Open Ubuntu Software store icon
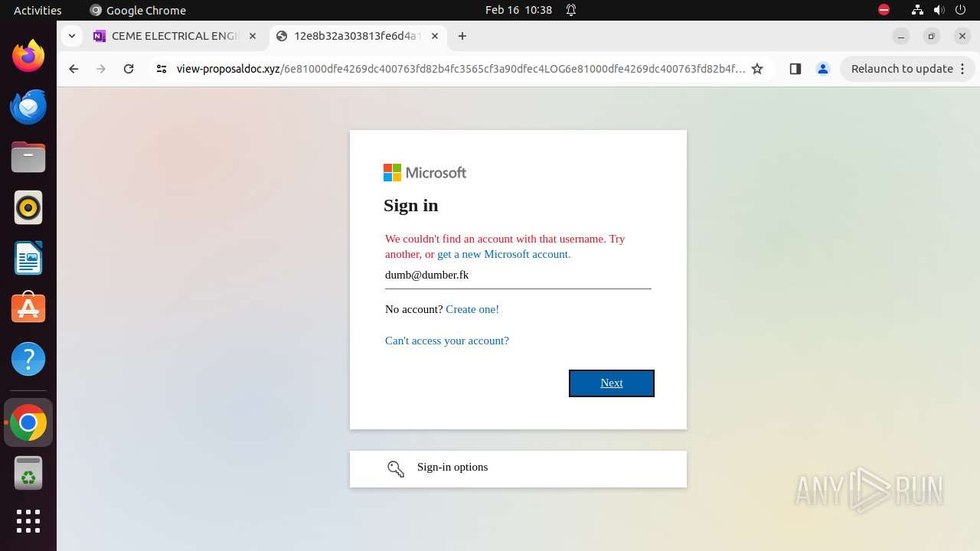Screen dimensions: 980x551 (x=28, y=308)
